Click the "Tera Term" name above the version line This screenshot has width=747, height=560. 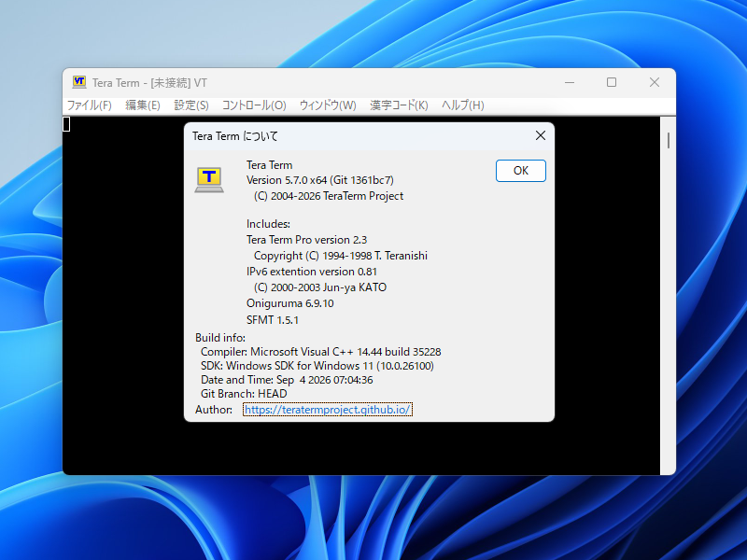tap(269, 165)
